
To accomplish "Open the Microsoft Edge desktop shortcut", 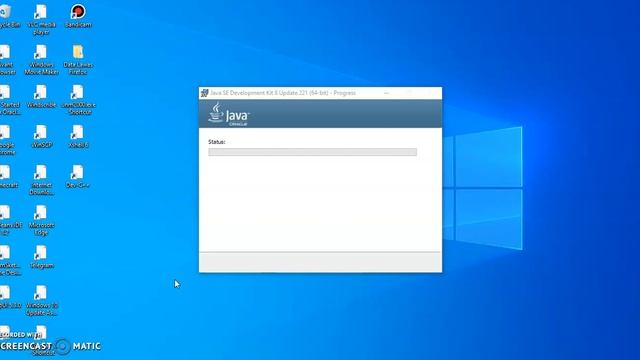I will tap(41, 220).
